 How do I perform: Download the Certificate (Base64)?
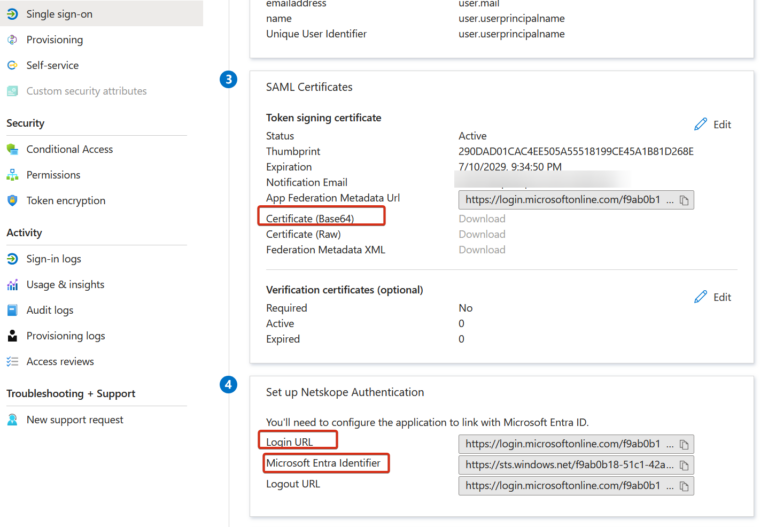click(481, 218)
